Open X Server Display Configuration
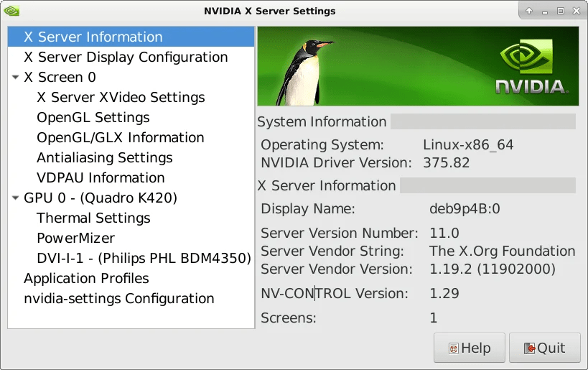This screenshot has height=370, width=588. (x=126, y=57)
